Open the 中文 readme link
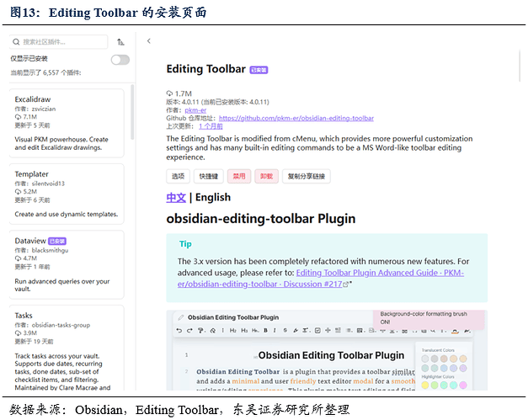 point(176,197)
